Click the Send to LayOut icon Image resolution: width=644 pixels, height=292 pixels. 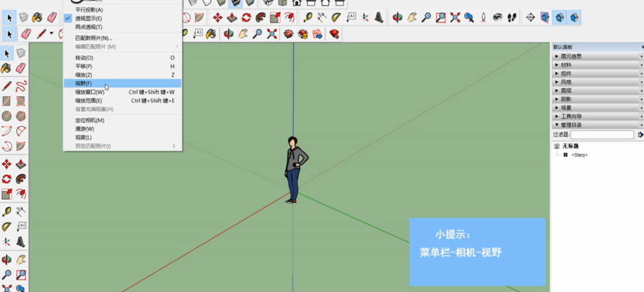[x=318, y=34]
